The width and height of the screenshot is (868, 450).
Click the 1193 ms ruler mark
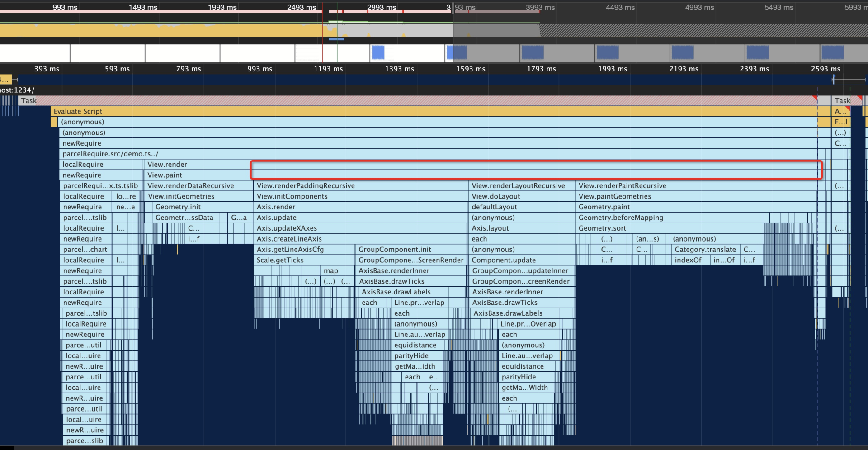coord(328,69)
